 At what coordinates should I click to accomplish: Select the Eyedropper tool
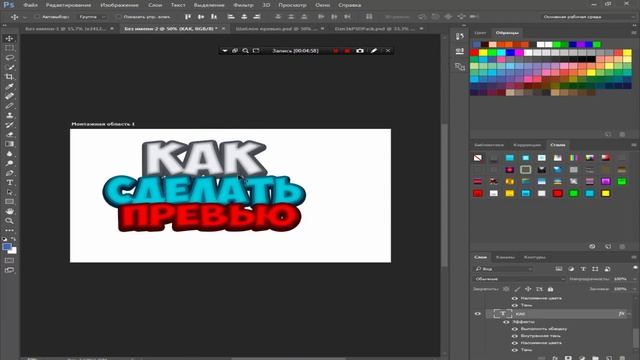pyautogui.click(x=9, y=87)
